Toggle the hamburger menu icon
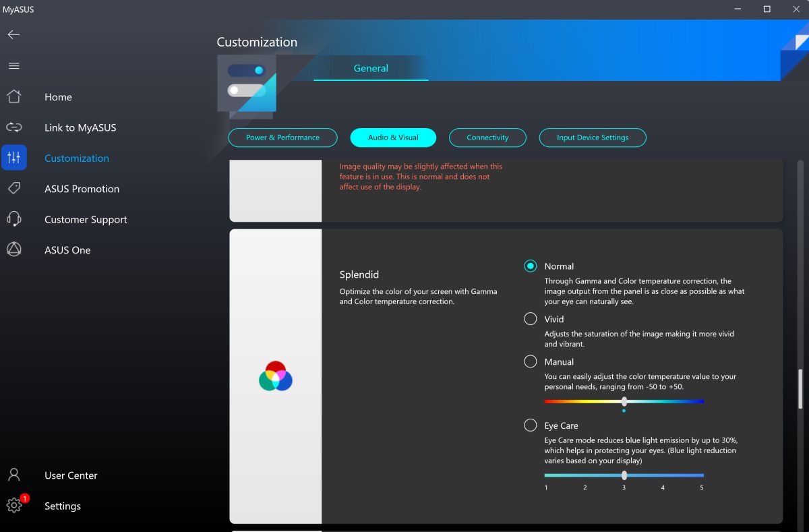The width and height of the screenshot is (809, 532). pos(13,66)
